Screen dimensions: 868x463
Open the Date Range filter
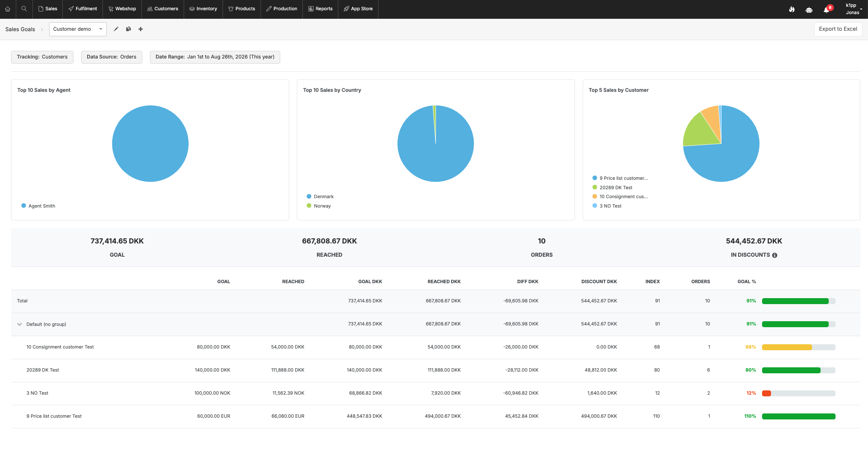(215, 57)
